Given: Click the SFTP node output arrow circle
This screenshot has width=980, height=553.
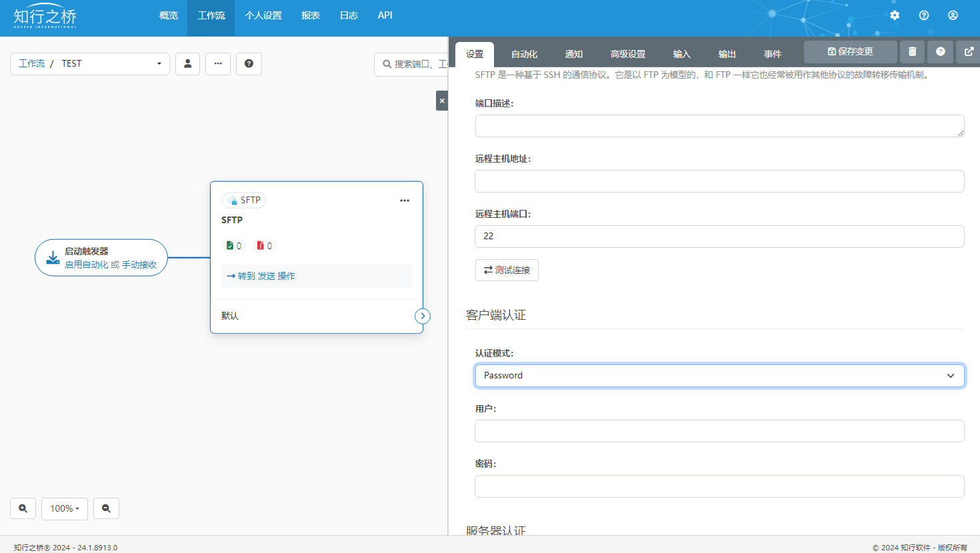Looking at the screenshot, I should [x=423, y=316].
